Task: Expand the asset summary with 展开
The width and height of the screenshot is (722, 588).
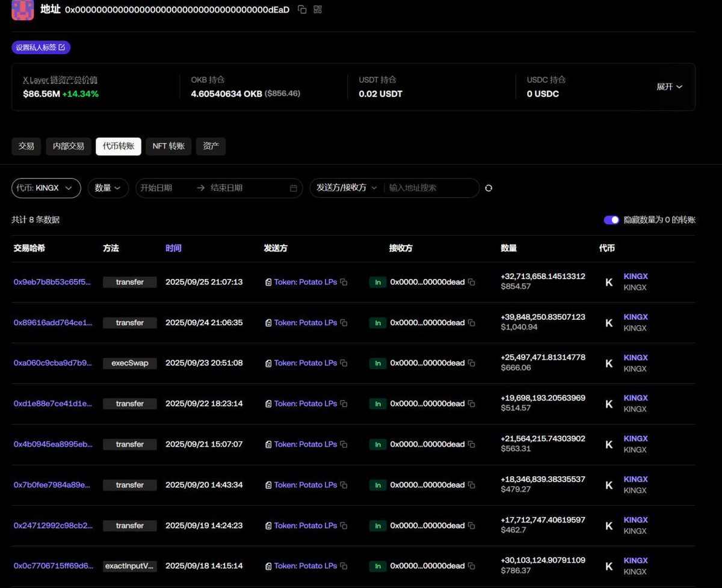Action: (669, 87)
